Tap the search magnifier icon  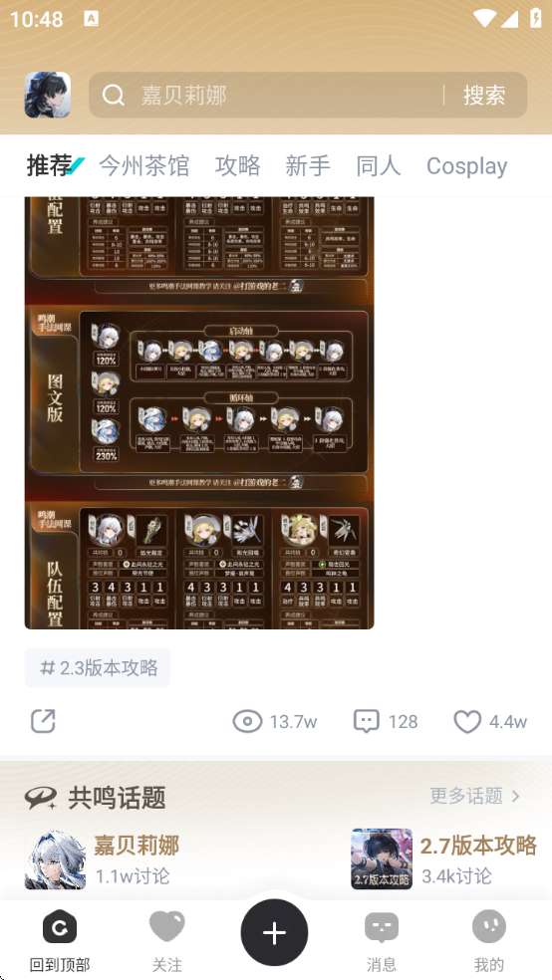[114, 96]
